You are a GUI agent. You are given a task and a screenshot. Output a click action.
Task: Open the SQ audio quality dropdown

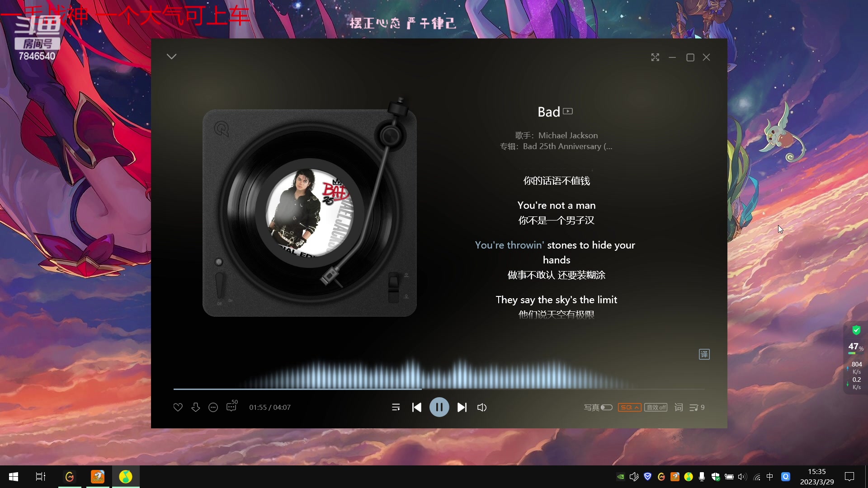629,408
